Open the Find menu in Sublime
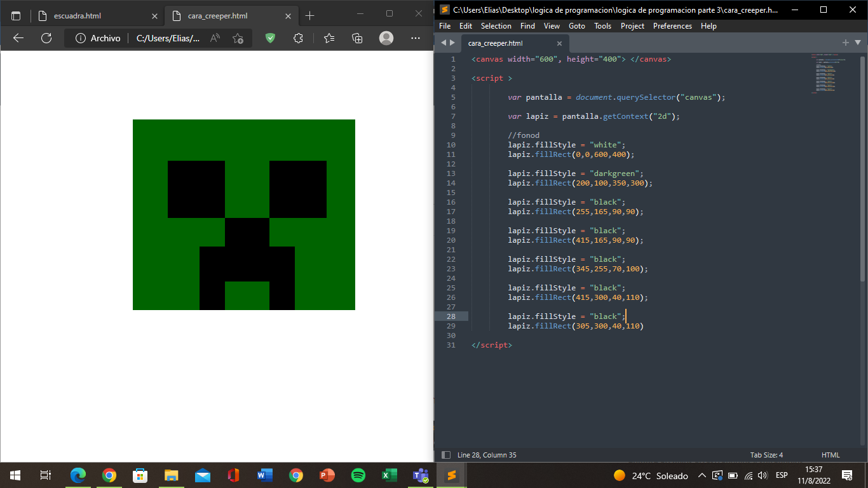 pos(527,26)
